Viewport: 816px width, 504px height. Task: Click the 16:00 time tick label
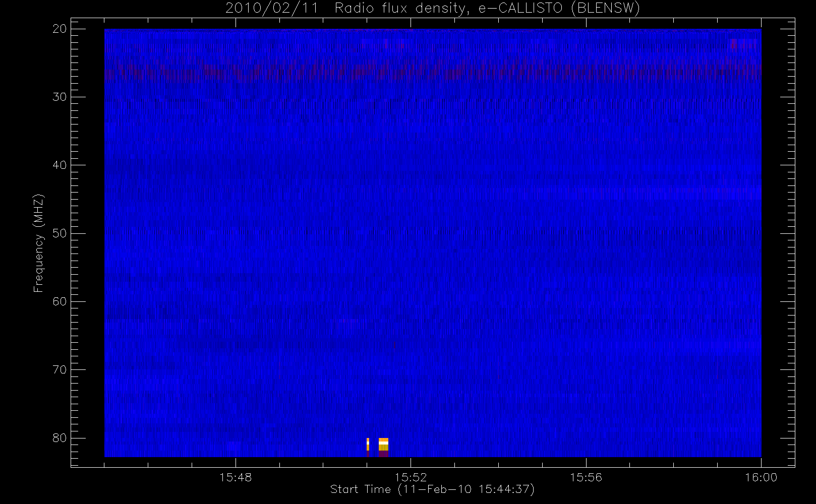coord(761,477)
